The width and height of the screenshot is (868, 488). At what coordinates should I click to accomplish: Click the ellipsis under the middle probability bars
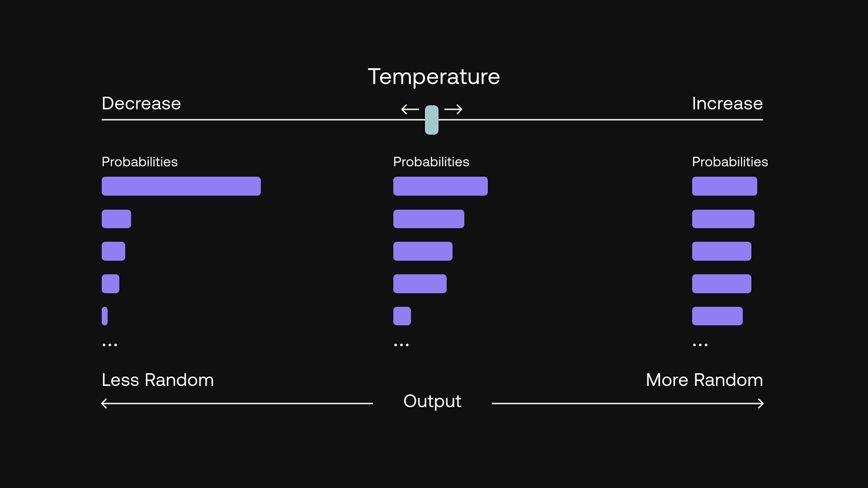click(401, 345)
